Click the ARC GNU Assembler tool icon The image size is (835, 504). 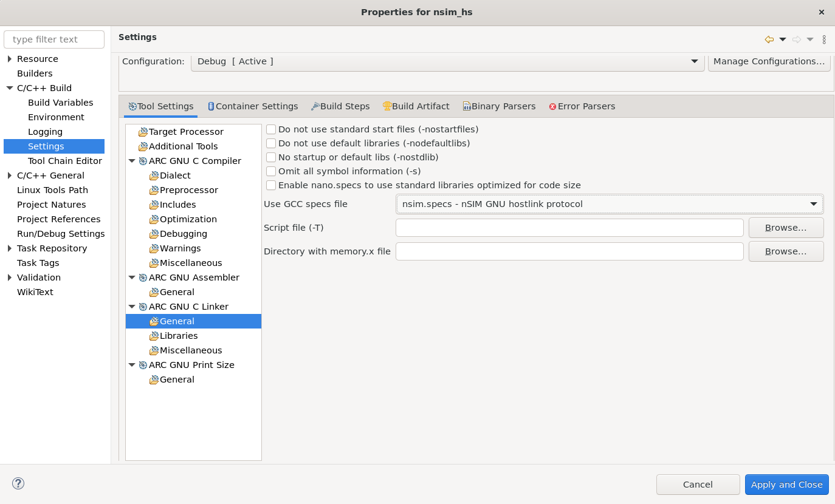(143, 278)
